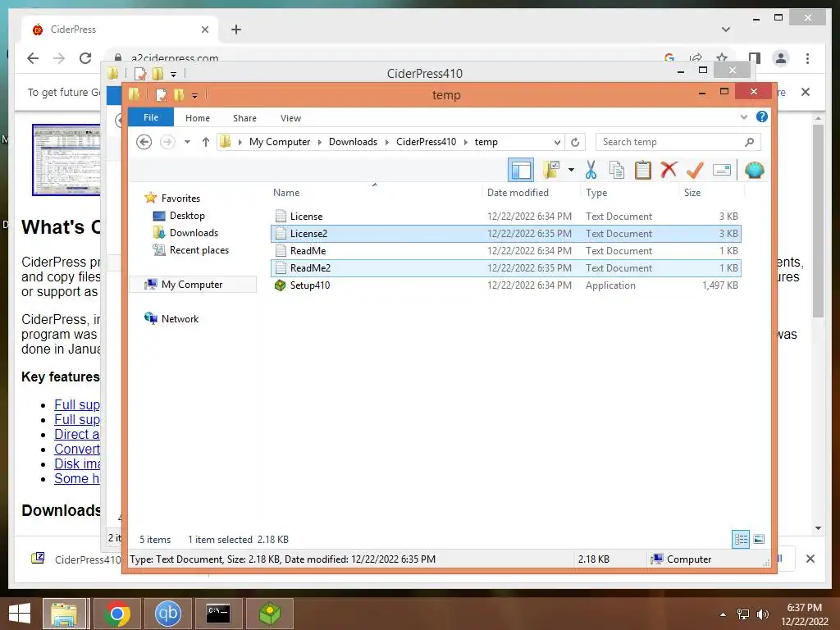Click Downloads in the address breadcrumb

(353, 142)
